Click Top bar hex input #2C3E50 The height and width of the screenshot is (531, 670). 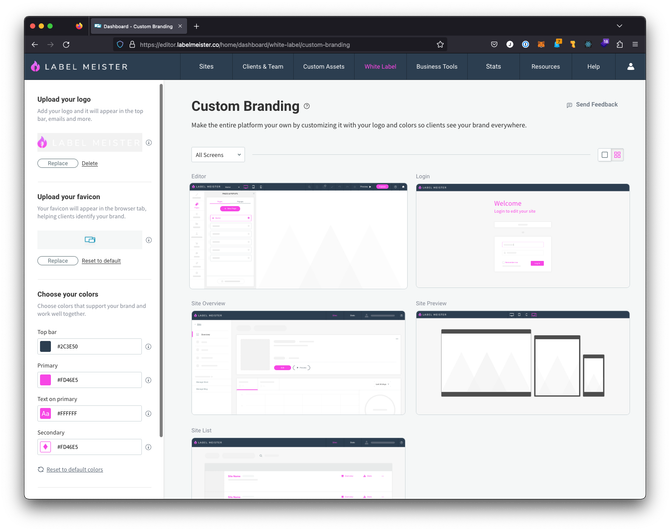[x=89, y=346]
